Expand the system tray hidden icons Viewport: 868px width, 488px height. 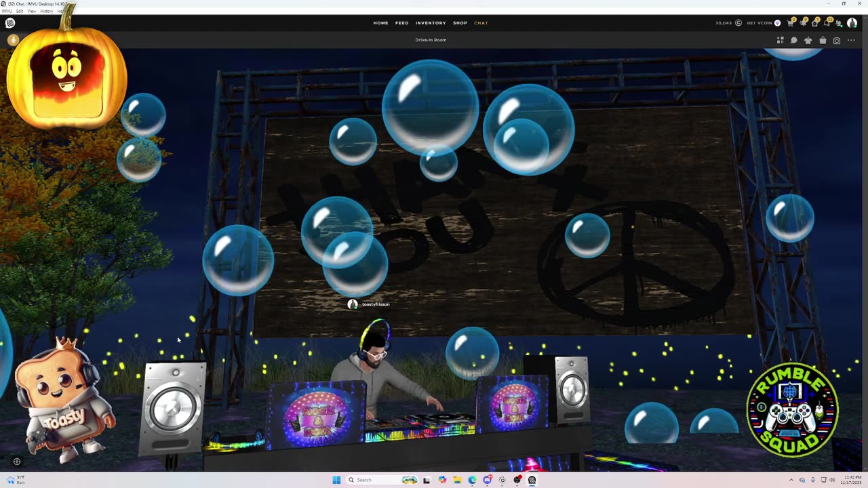(x=791, y=480)
